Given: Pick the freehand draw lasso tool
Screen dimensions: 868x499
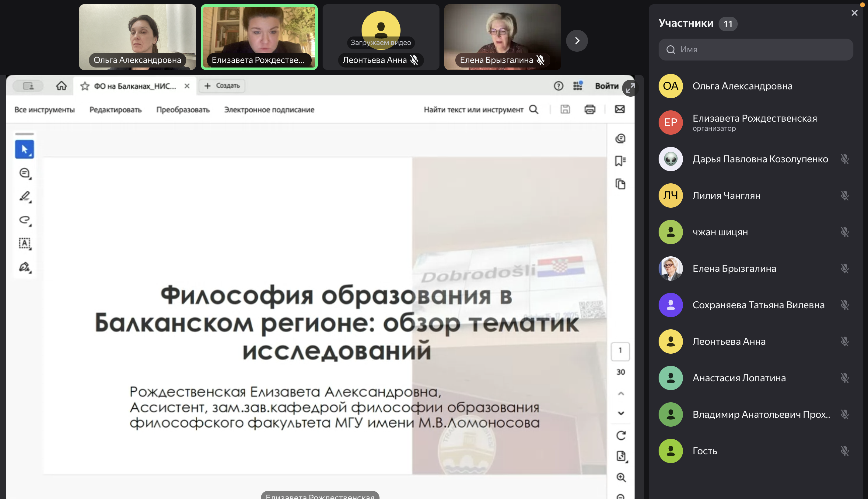Looking at the screenshot, I should (x=24, y=220).
